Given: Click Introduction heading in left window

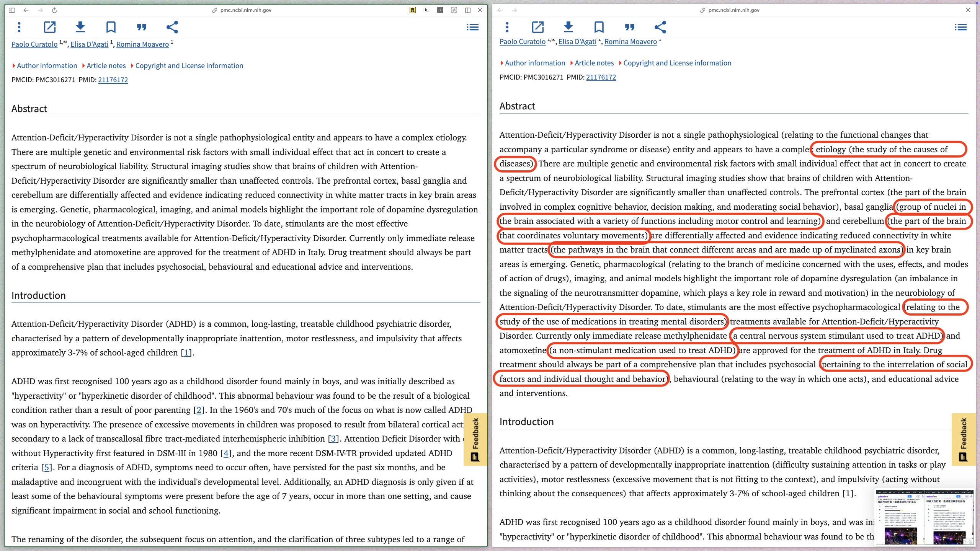Looking at the screenshot, I should coord(39,295).
